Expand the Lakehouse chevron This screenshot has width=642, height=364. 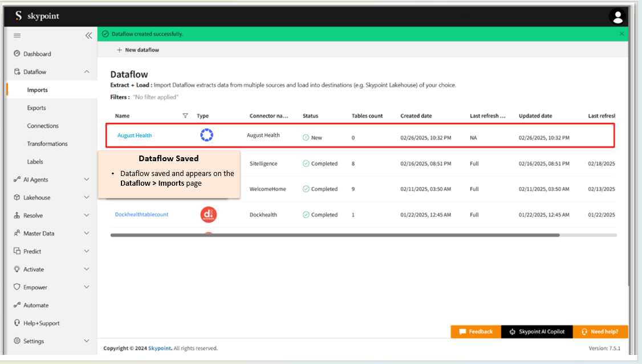coord(87,197)
